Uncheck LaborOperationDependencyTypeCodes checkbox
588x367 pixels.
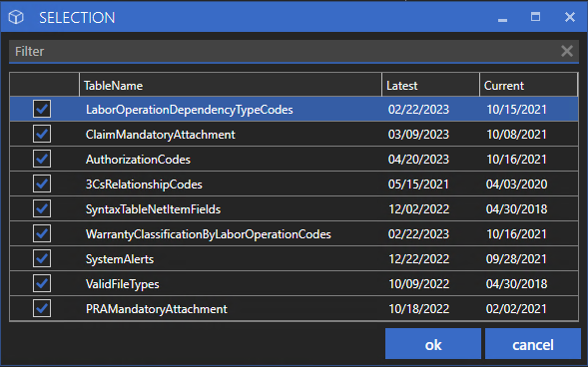pyautogui.click(x=42, y=109)
